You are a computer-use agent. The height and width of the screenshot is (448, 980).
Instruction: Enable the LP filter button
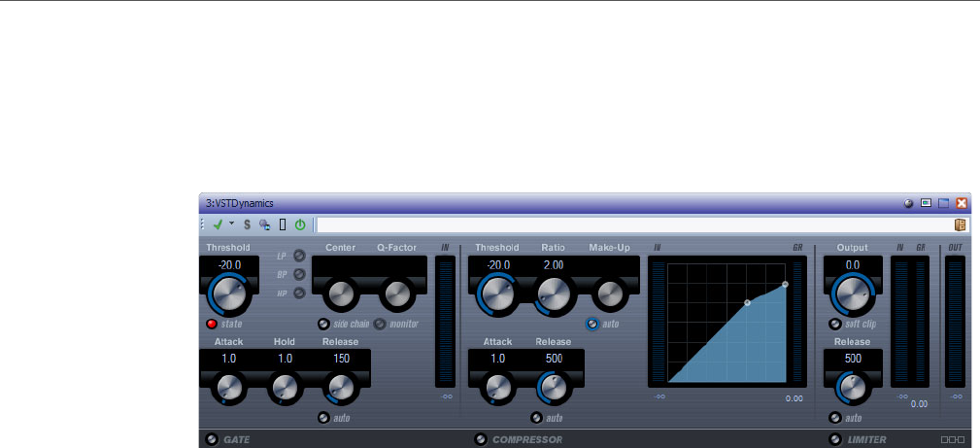(299, 256)
